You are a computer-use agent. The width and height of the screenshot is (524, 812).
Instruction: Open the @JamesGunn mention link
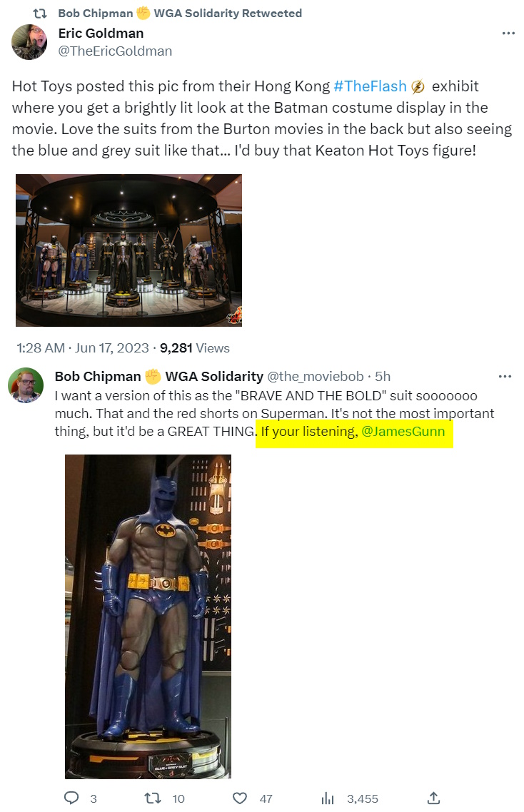pyautogui.click(x=403, y=432)
